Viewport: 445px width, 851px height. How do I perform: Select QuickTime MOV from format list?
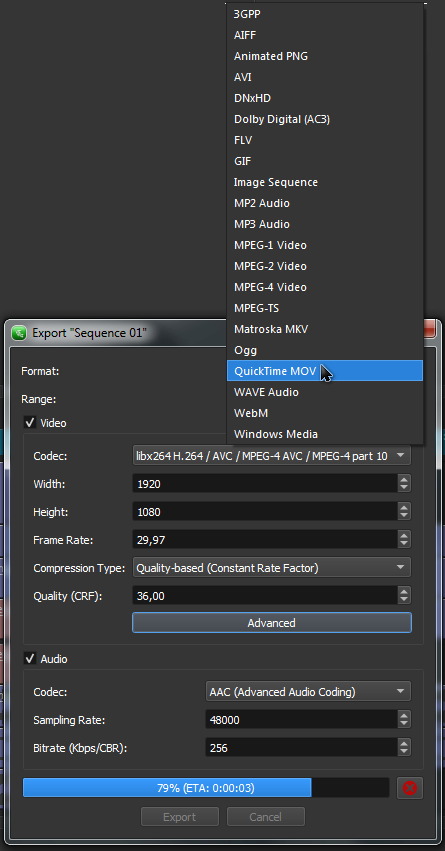click(325, 371)
